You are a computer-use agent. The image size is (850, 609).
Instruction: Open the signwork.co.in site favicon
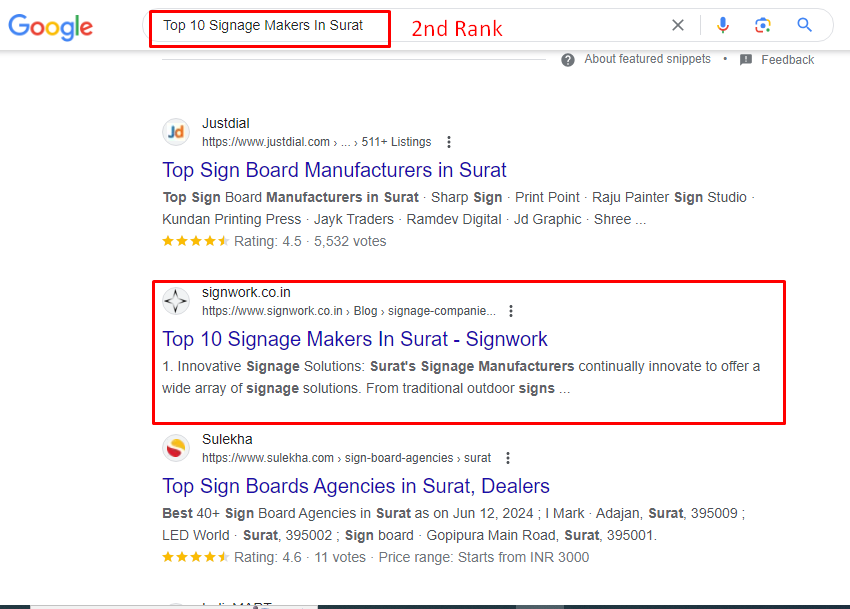[176, 301]
